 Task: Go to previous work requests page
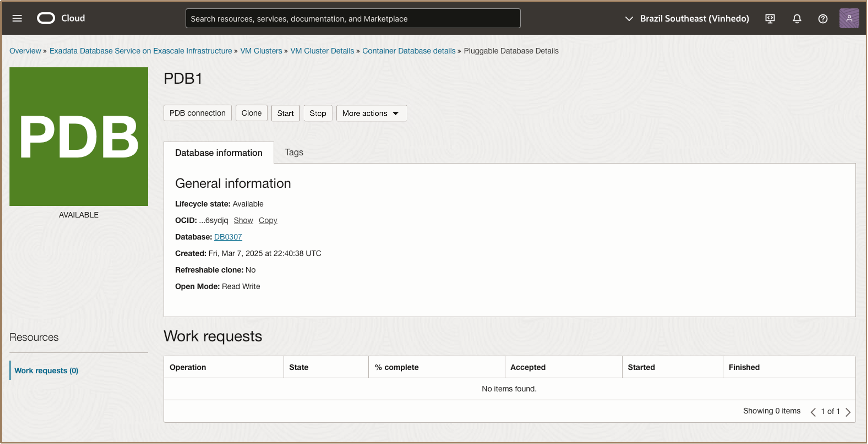click(x=813, y=412)
